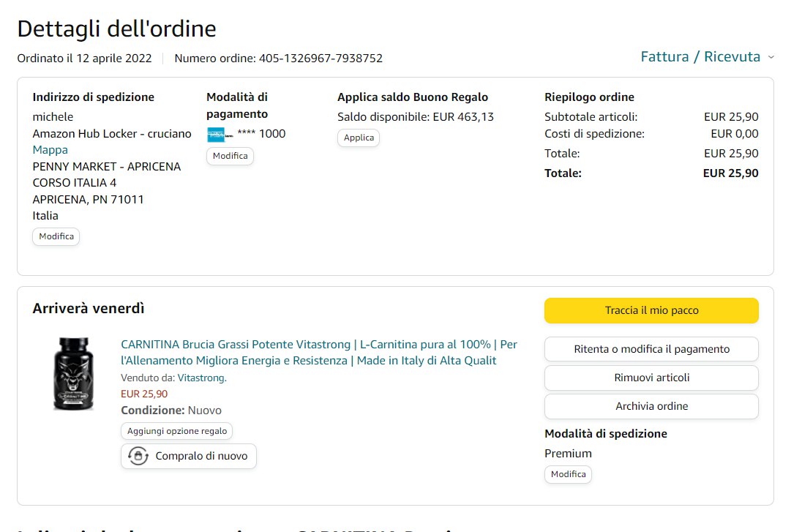The width and height of the screenshot is (802, 532).
Task: Click Aggiungi opzione regalo
Action: (x=177, y=431)
